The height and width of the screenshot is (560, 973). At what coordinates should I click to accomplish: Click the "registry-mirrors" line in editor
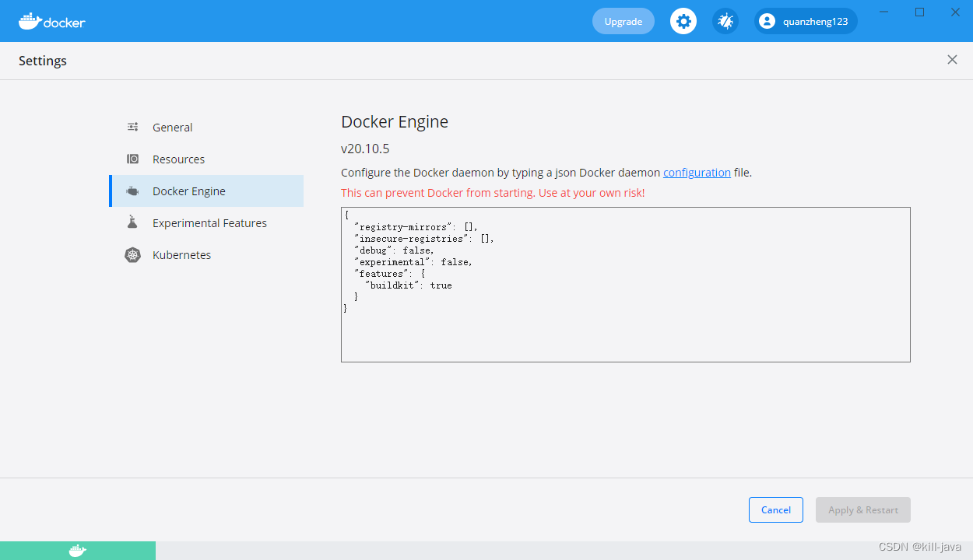pos(416,227)
